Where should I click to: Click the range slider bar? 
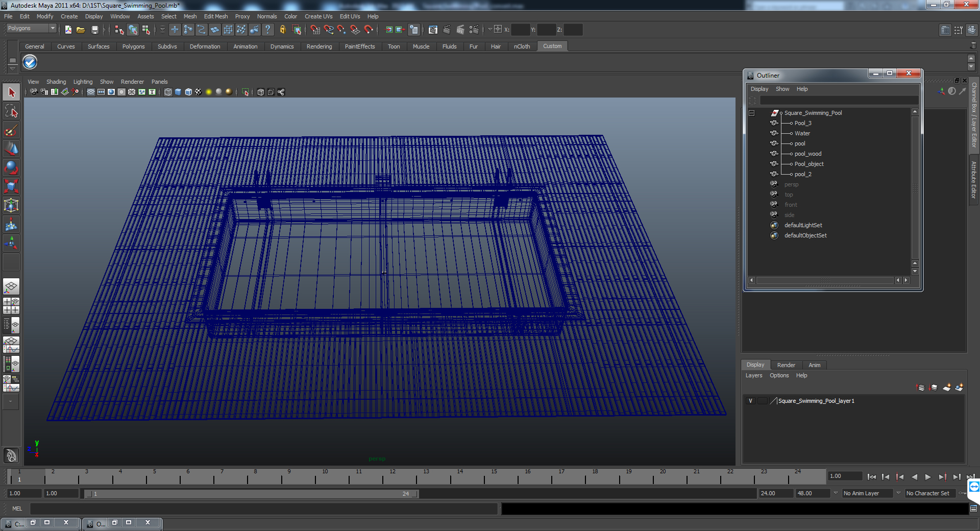pyautogui.click(x=251, y=494)
